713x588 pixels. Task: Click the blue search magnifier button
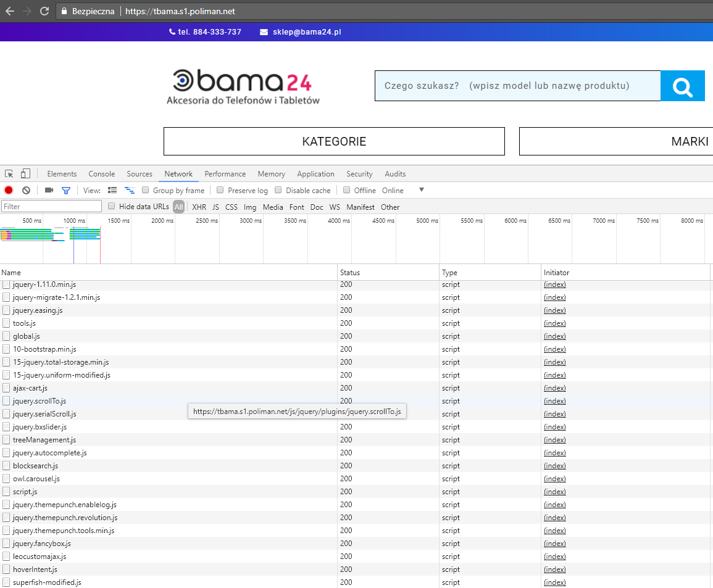pos(682,86)
